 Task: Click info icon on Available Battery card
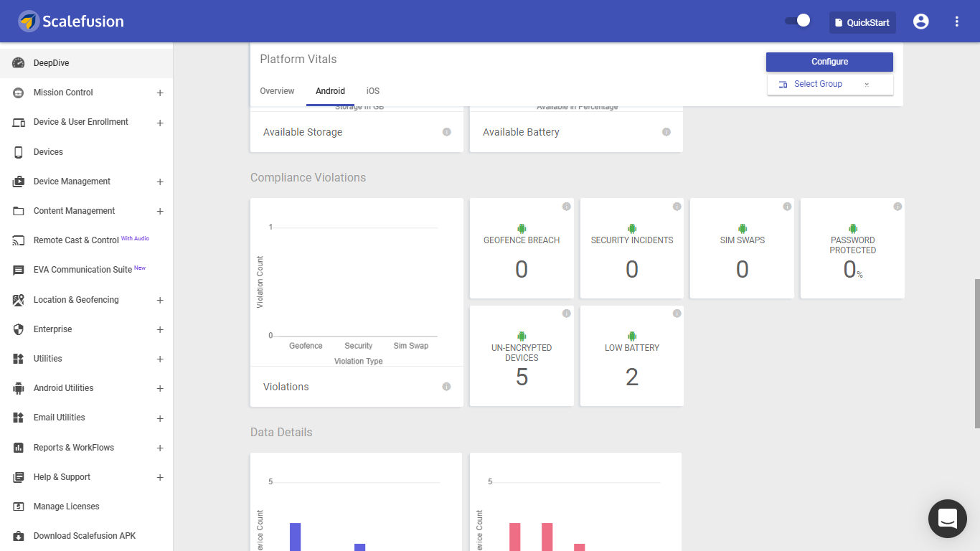[x=666, y=132]
